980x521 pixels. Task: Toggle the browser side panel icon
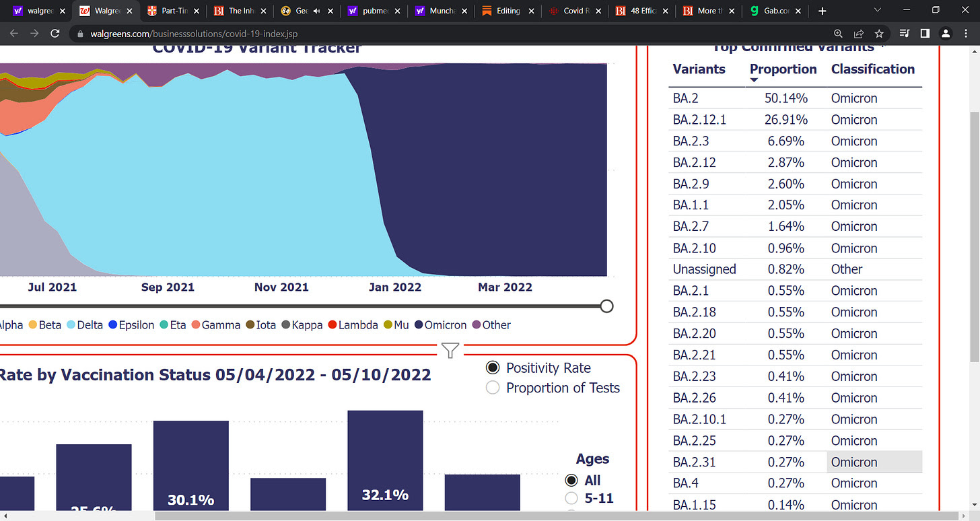click(925, 33)
